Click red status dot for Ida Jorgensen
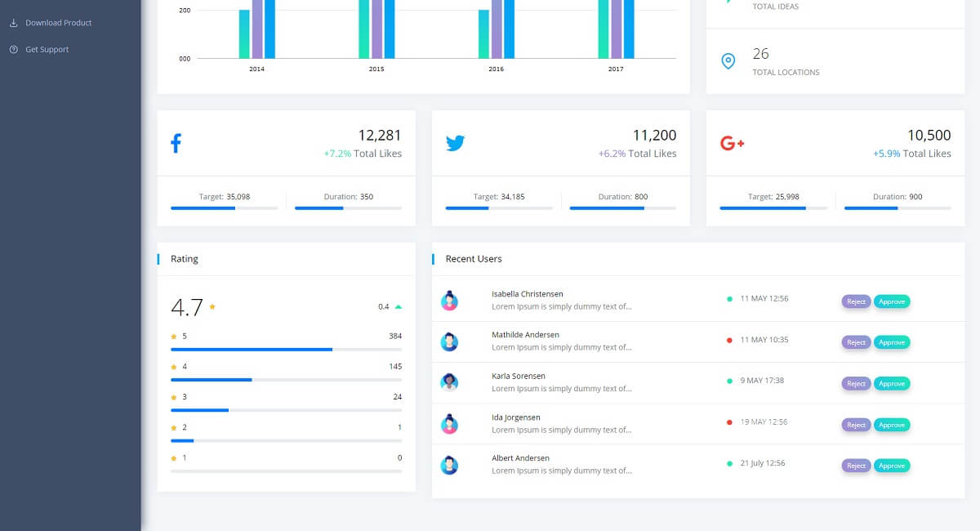Viewport: 980px width, 531px height. pos(729,422)
